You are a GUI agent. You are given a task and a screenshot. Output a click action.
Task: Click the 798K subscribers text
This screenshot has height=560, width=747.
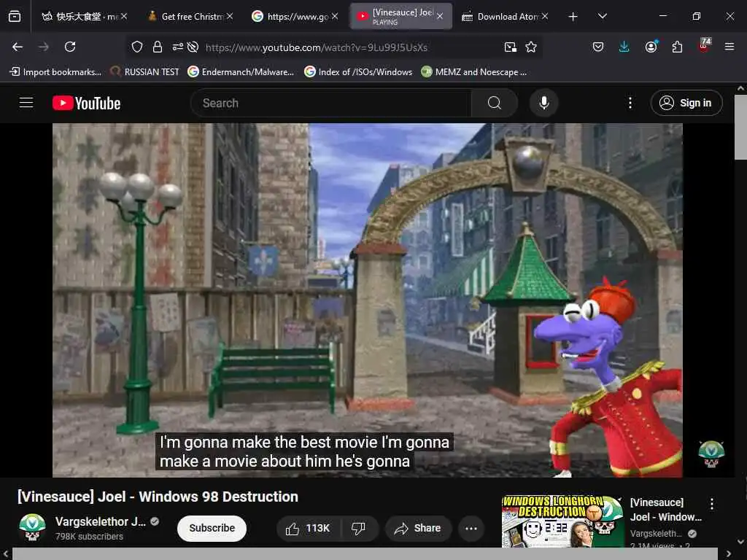coord(89,536)
